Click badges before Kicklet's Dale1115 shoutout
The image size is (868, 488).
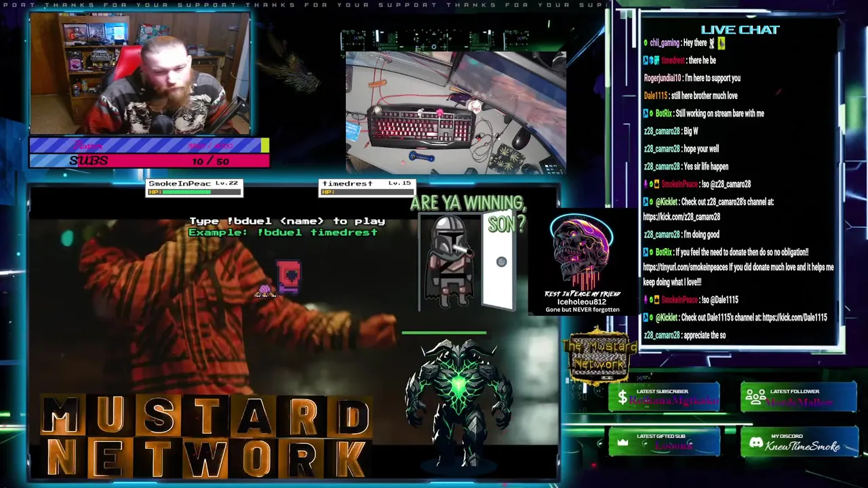(648, 317)
